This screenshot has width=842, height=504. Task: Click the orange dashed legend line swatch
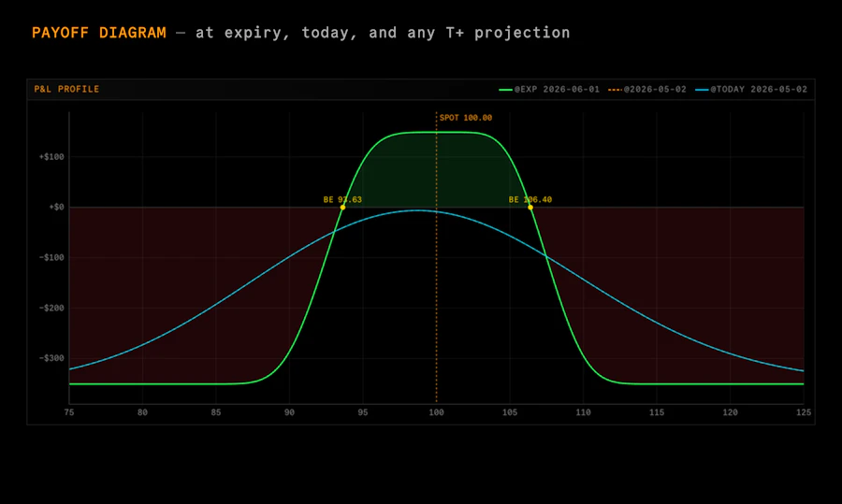tap(615, 90)
